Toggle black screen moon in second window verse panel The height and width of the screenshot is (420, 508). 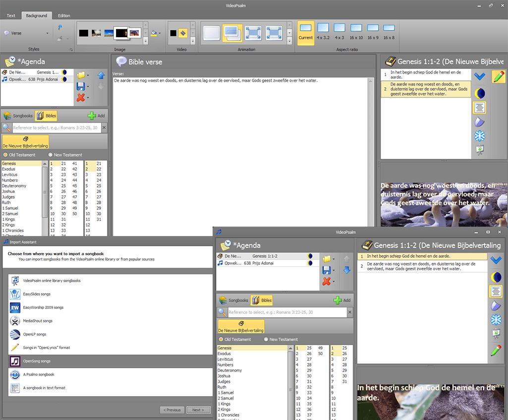coord(496,277)
